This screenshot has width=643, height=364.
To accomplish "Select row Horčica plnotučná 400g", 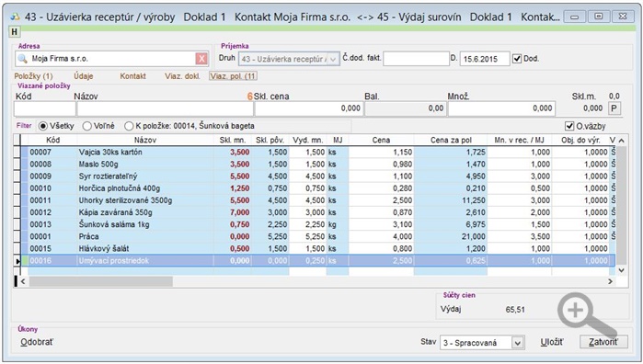I will point(317,188).
